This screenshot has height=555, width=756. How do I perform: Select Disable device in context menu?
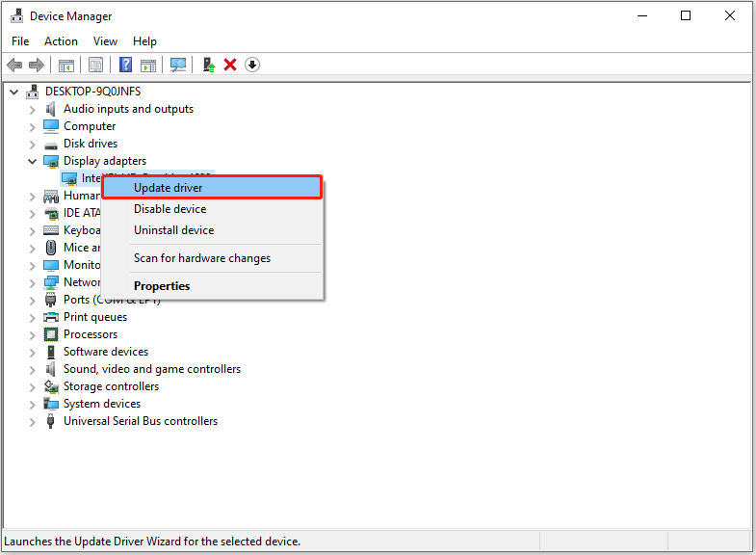click(x=169, y=209)
